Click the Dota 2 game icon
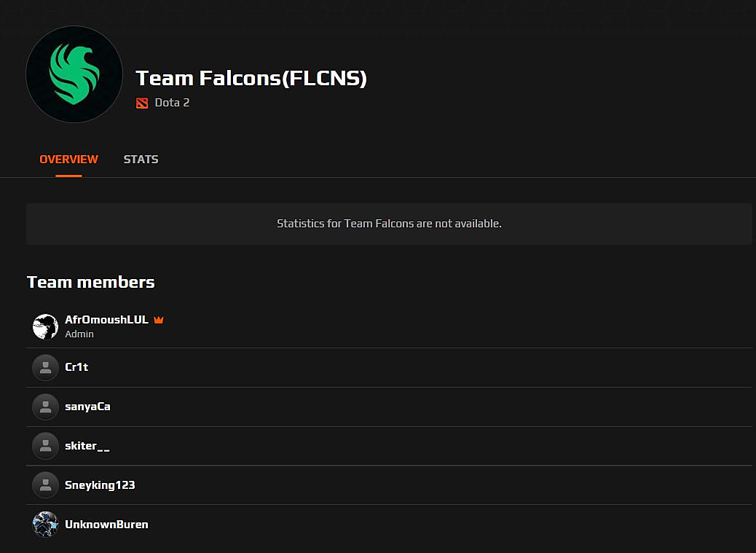 [x=142, y=103]
